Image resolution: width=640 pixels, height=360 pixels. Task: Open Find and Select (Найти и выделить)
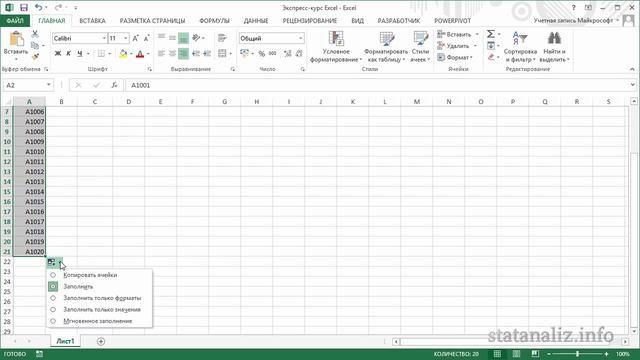point(554,47)
